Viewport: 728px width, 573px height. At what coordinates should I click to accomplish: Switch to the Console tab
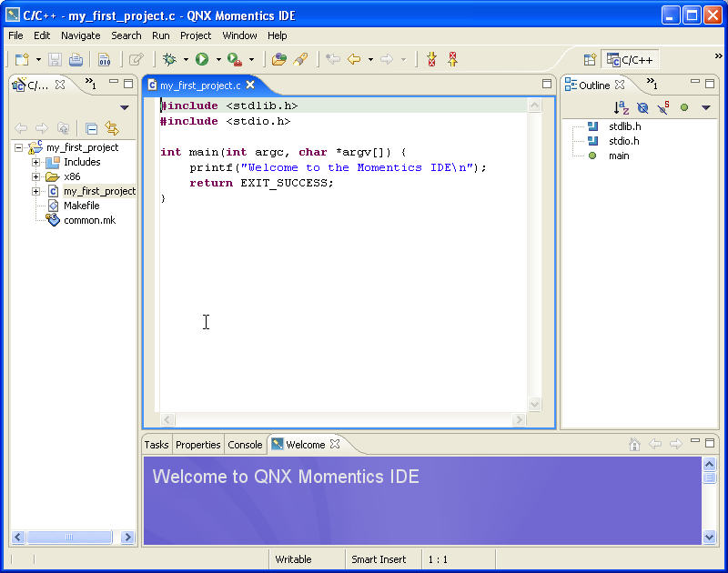pyautogui.click(x=245, y=445)
